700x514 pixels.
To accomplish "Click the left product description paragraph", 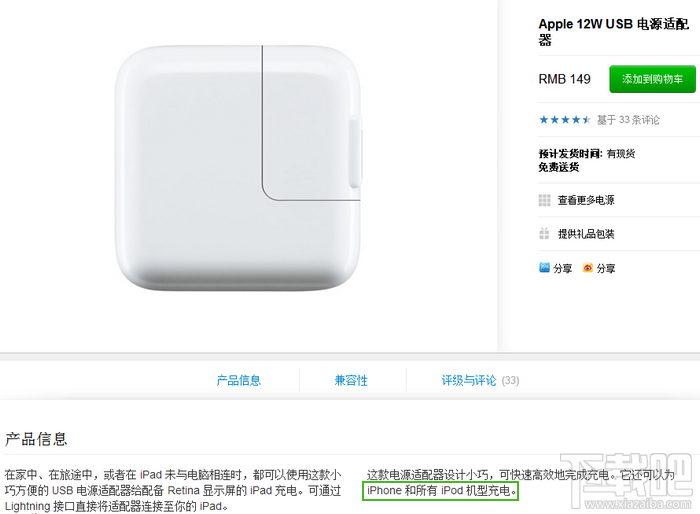I will click(x=173, y=490).
